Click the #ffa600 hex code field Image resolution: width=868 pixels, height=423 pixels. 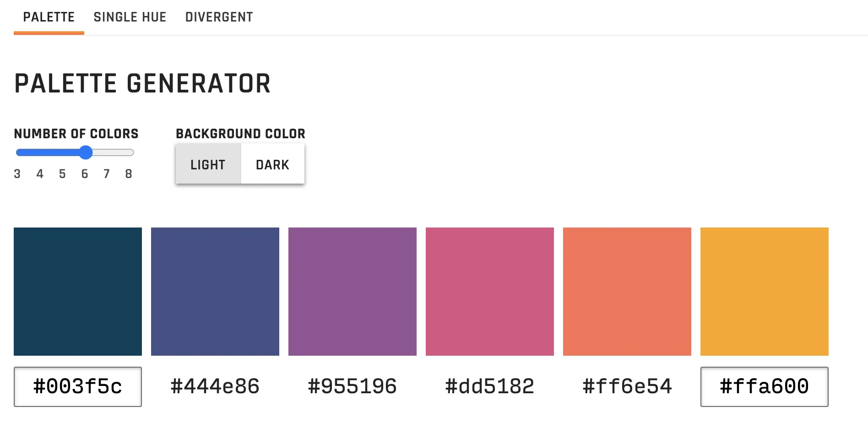click(x=764, y=387)
